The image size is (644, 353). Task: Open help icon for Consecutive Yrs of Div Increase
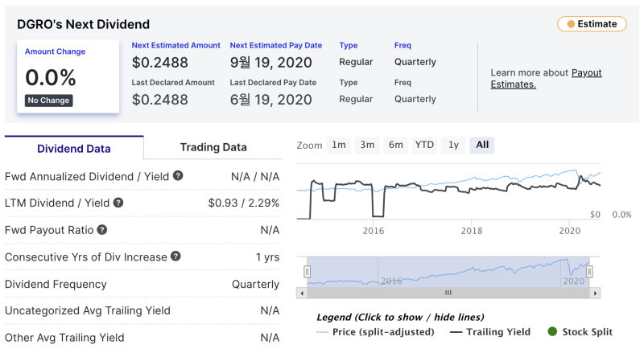pos(175,257)
